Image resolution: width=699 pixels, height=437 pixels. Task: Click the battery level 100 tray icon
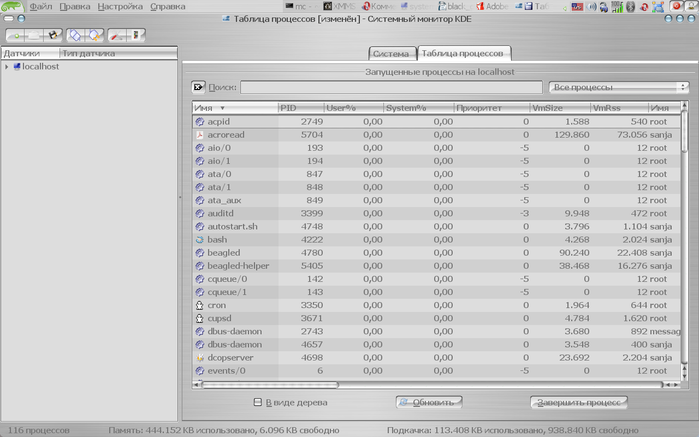pos(617,6)
